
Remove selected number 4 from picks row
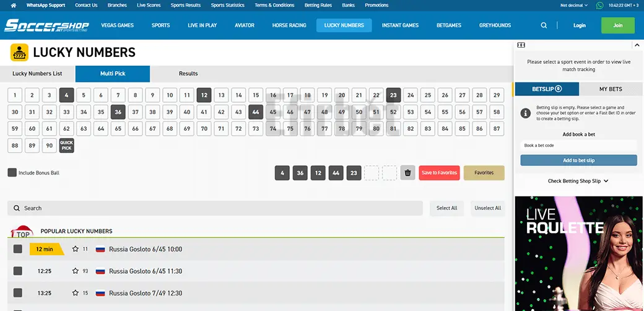282,173
